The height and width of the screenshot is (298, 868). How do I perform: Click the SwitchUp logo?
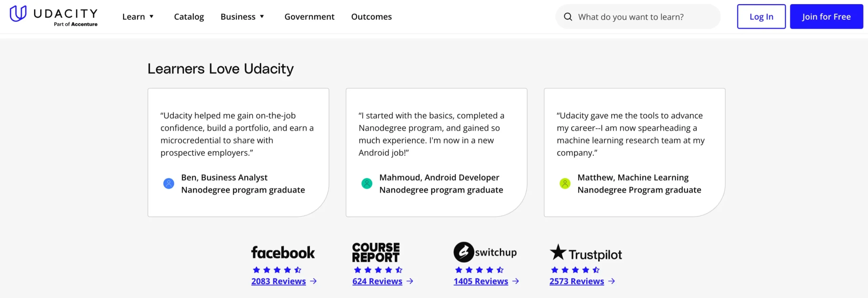[485, 252]
